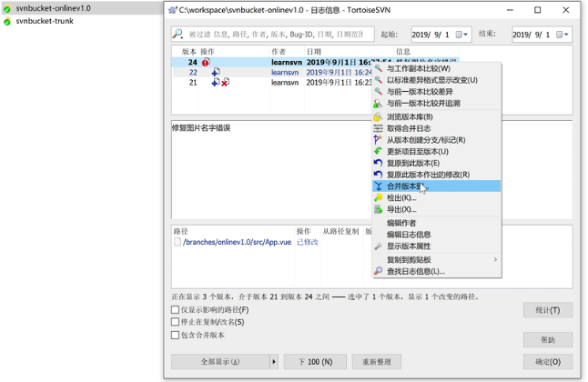Click svnbucket-trunk folder status icon
The width and height of the screenshot is (588, 382).
pos(7,22)
